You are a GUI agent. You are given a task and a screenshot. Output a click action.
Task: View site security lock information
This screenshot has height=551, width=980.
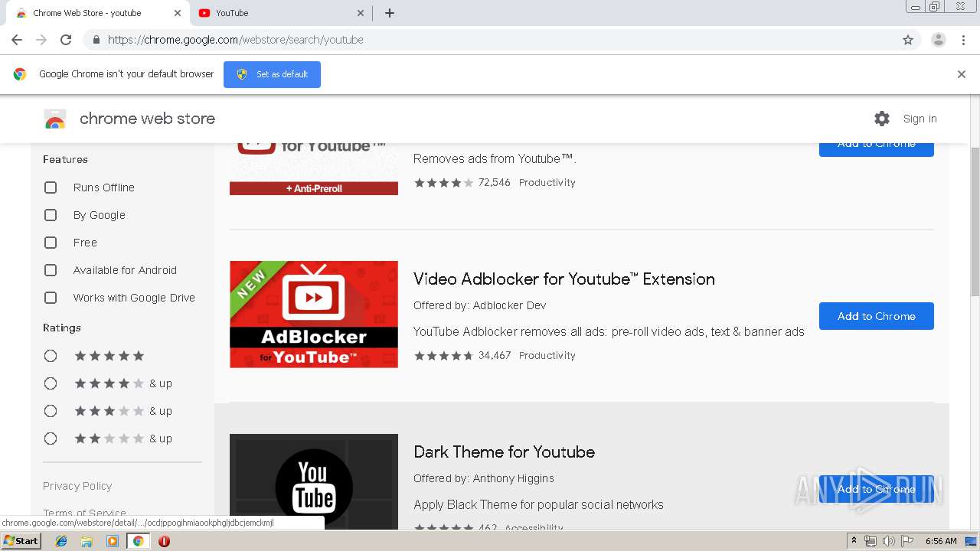(96, 40)
